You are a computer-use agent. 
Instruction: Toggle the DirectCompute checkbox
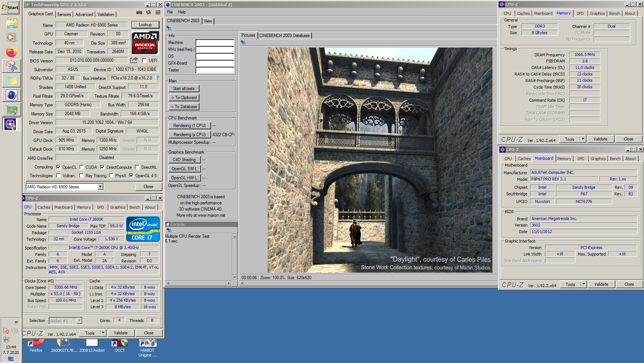pos(102,167)
